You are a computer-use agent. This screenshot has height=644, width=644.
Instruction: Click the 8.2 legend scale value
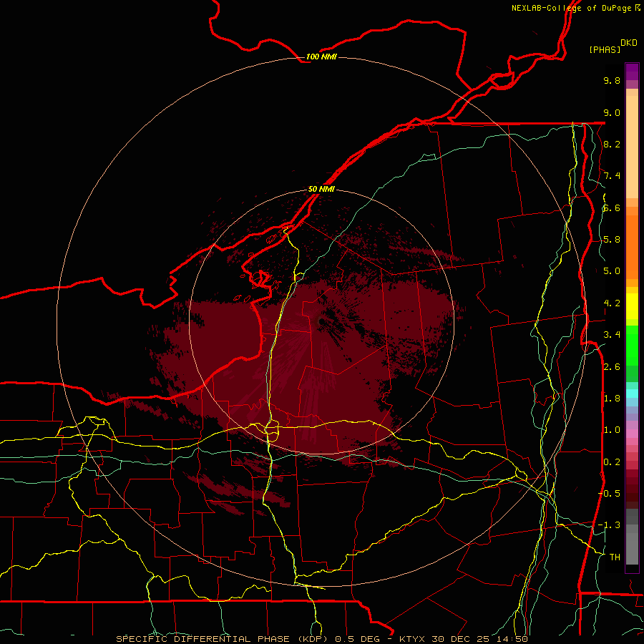click(612, 144)
